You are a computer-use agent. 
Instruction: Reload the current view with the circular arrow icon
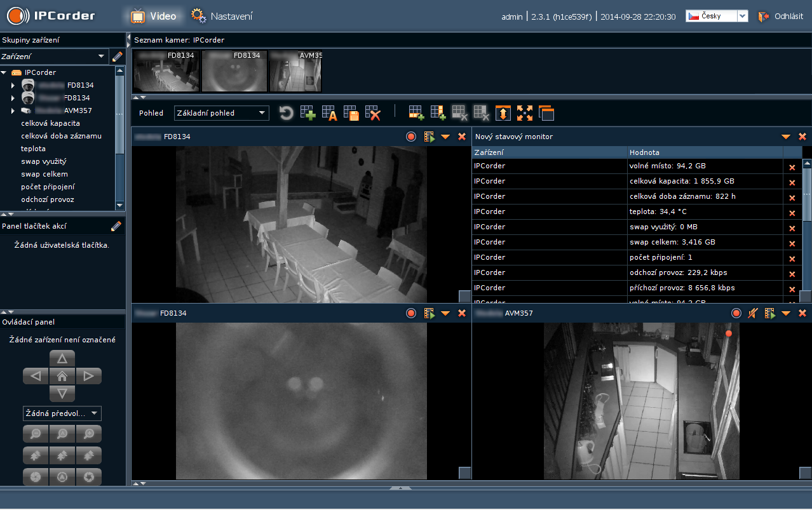pos(287,113)
